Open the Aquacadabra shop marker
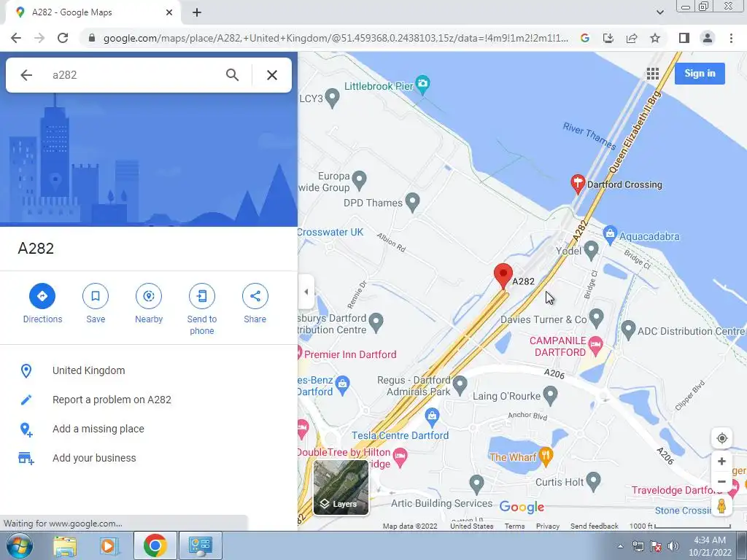 click(610, 233)
